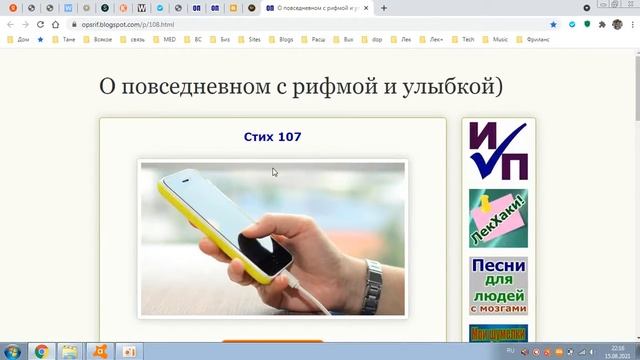Click the speaker volume tray icon
640x360 pixels.
(x=591, y=352)
